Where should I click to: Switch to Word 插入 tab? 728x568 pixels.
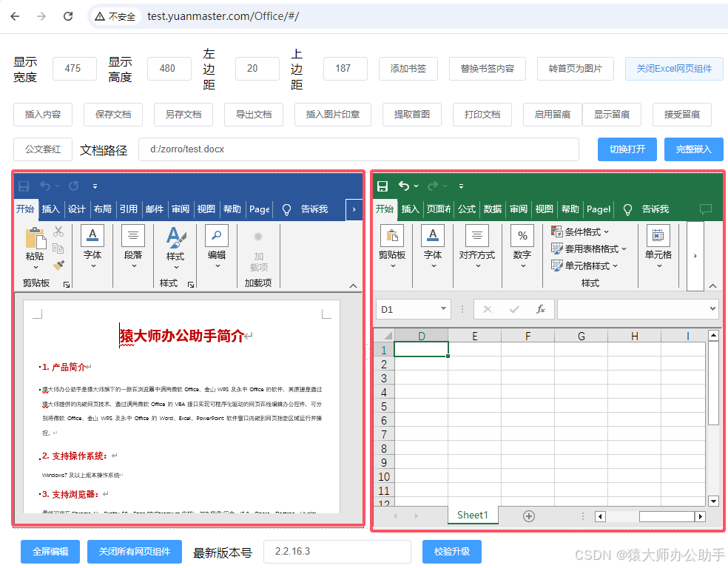tap(50, 209)
